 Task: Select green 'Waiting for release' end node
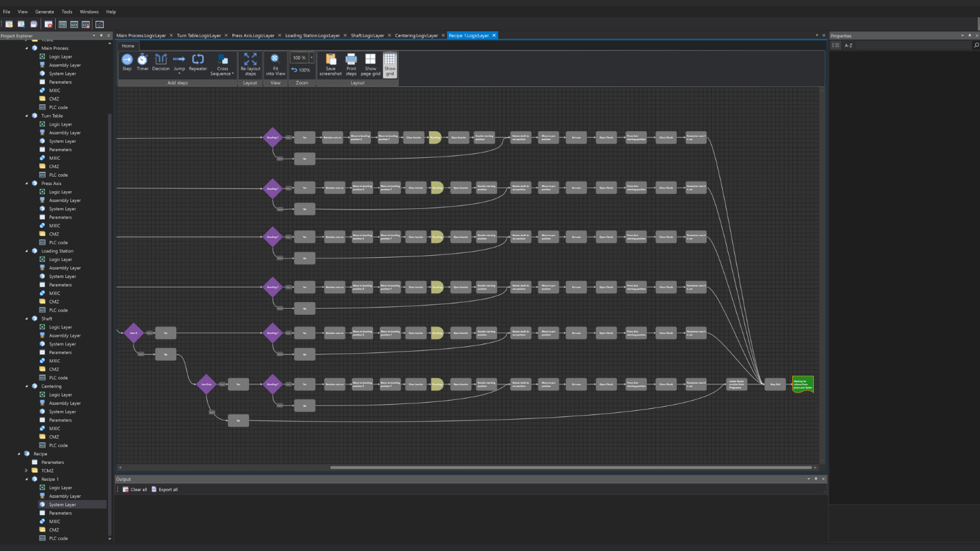(803, 384)
